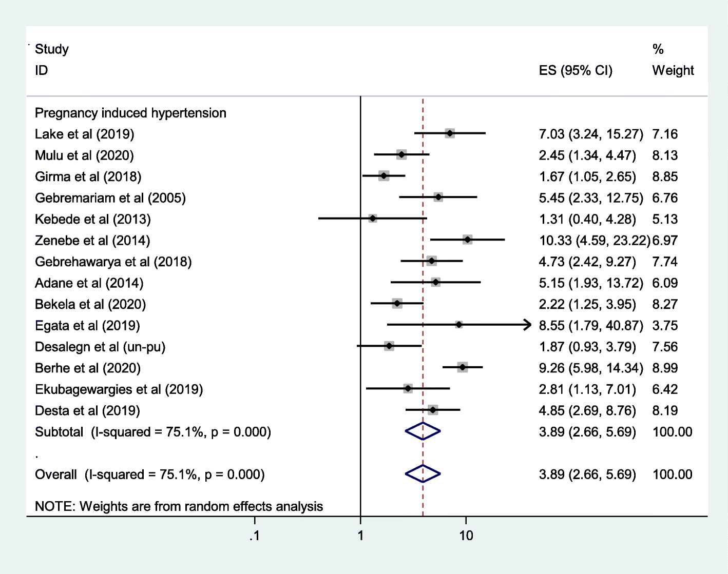This screenshot has height=574, width=728.
Task: Select the Overall I-squared 75.1% row label
Action: [150, 475]
